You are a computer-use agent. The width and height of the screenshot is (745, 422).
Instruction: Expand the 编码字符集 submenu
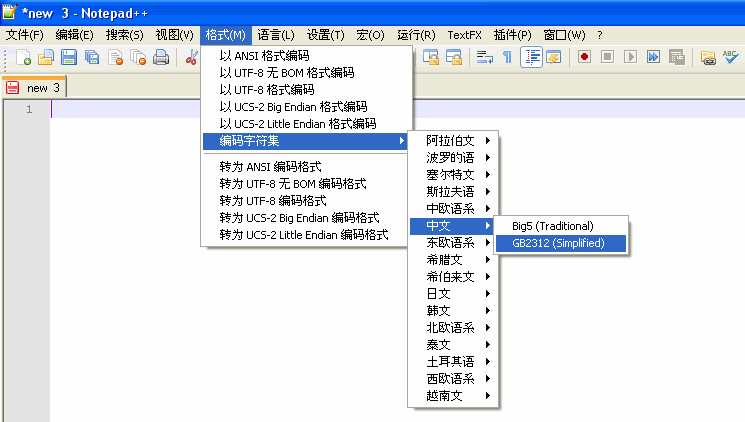click(x=305, y=141)
